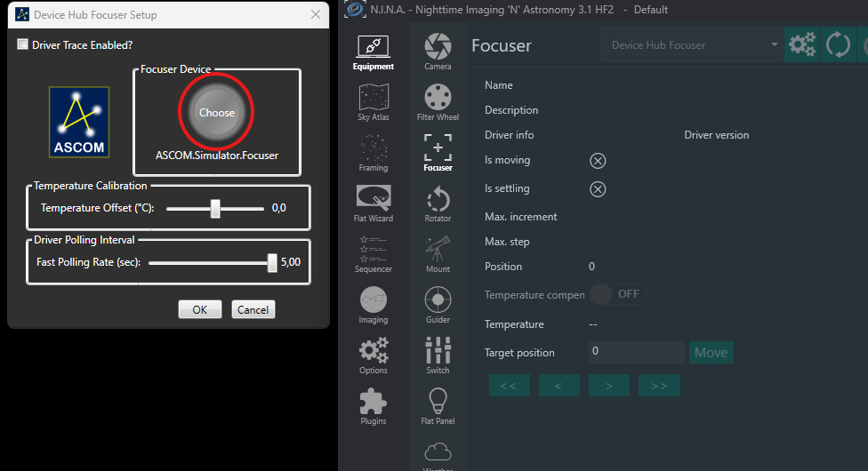Open the Imaging section
Screen dimensions: 868x471
(374, 305)
